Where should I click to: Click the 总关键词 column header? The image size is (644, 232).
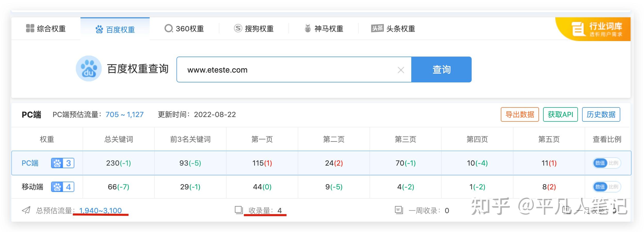click(x=119, y=139)
